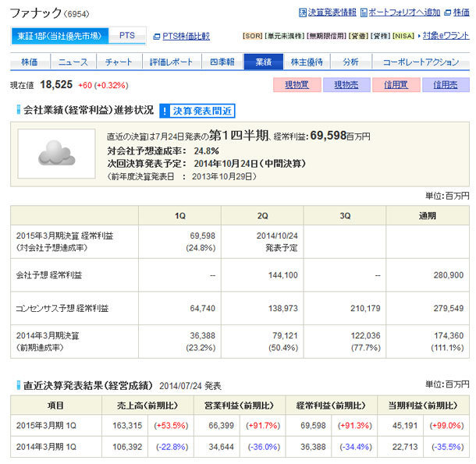Click the [NISA] tag label
Viewport: 476px width, 464px height.
tap(403, 36)
